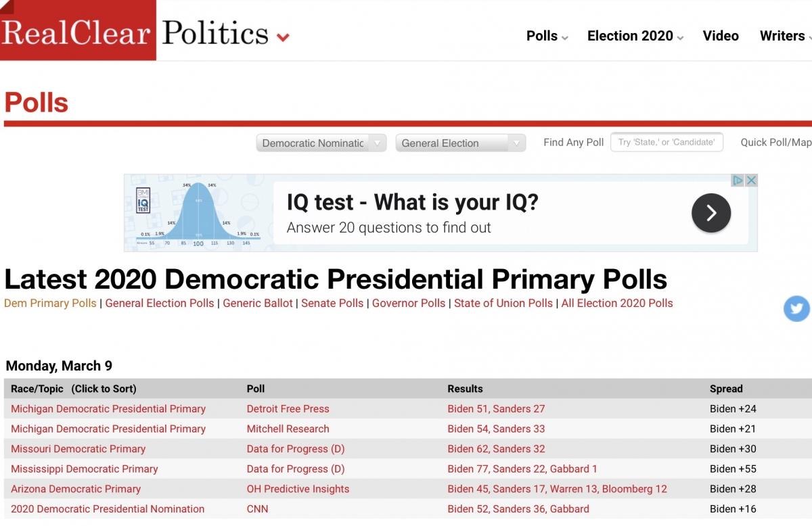Open the General Election dropdown

click(461, 143)
